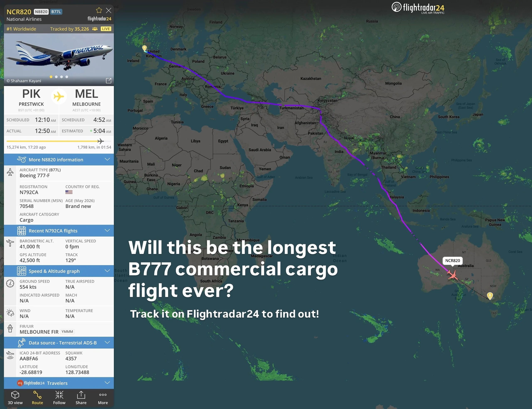The width and height of the screenshot is (532, 409).
Task: Click the satellite dish Data source icon
Action: [21, 343]
